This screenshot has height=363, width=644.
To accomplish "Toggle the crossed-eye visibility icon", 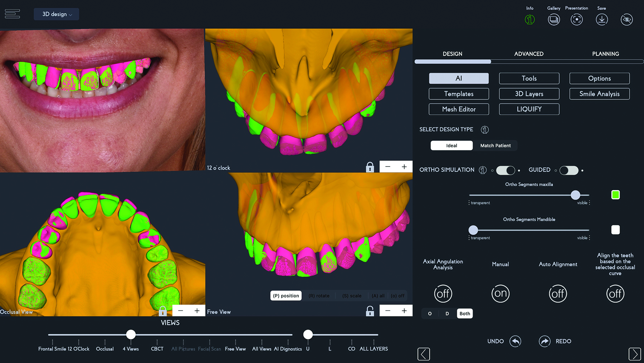I will (626, 19).
